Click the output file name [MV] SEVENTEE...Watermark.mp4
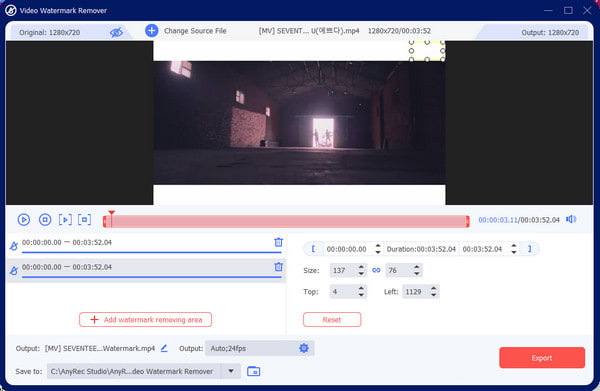The image size is (600, 391). (100, 348)
